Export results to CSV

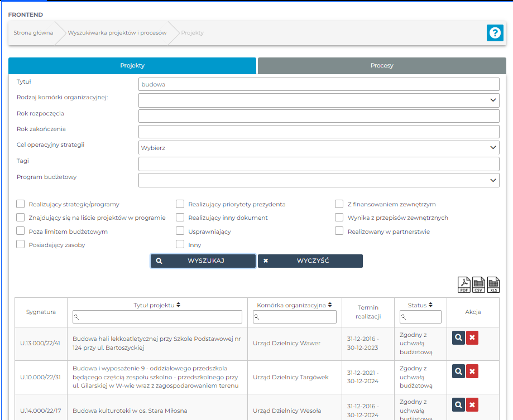click(478, 284)
